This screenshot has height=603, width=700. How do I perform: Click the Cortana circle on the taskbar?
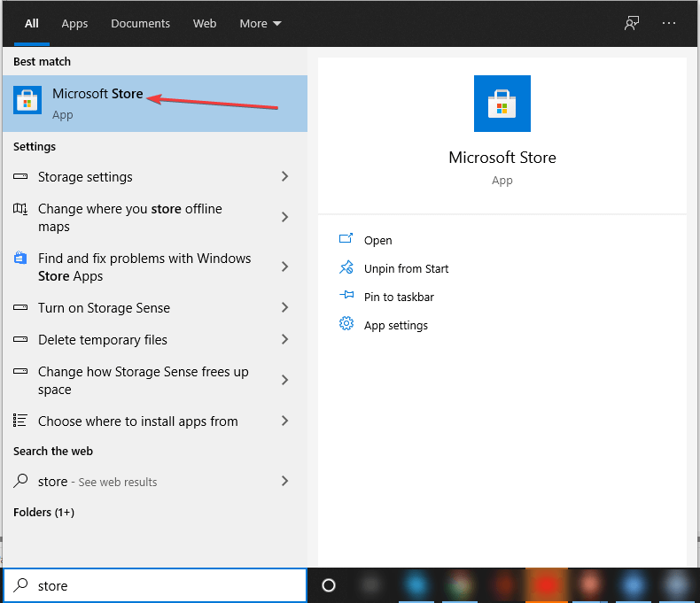pos(329,585)
